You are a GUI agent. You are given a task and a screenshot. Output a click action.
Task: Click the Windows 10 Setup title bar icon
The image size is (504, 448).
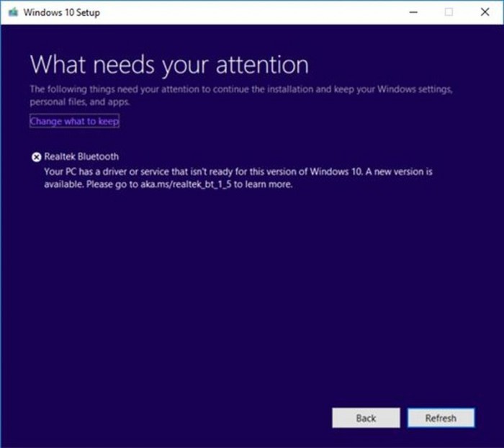(x=11, y=12)
